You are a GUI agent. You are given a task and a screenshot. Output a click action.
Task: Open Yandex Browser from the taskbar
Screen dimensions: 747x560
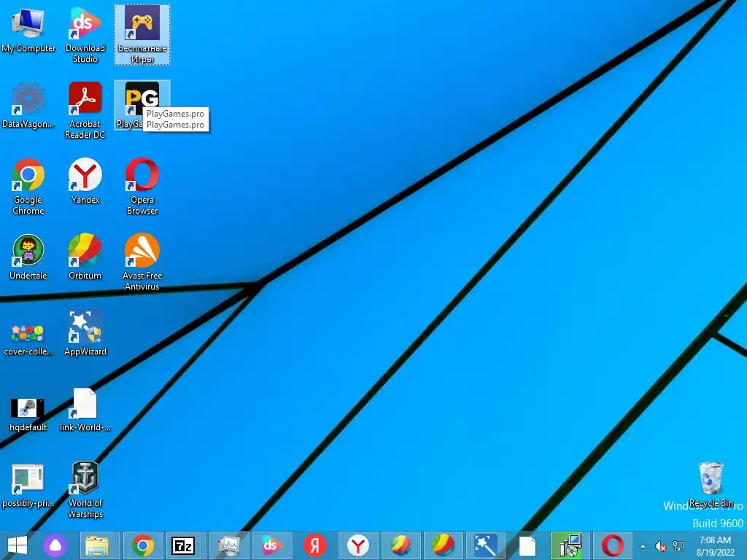click(358, 545)
